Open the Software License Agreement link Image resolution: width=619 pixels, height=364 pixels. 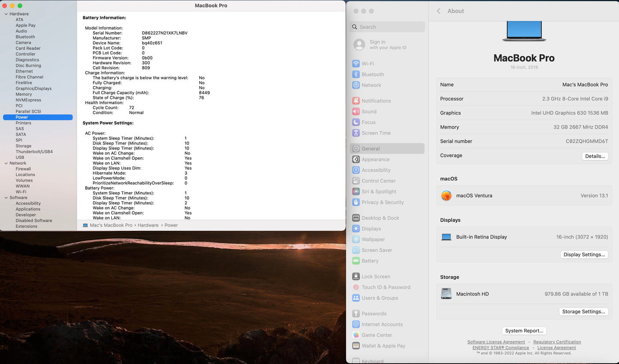pyautogui.click(x=496, y=342)
